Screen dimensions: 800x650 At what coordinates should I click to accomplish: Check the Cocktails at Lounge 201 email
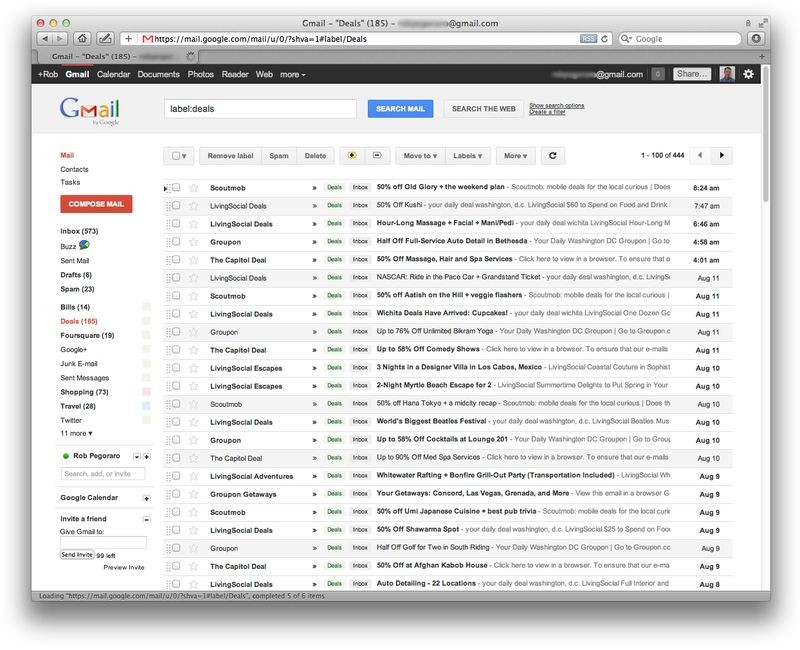click(176, 439)
